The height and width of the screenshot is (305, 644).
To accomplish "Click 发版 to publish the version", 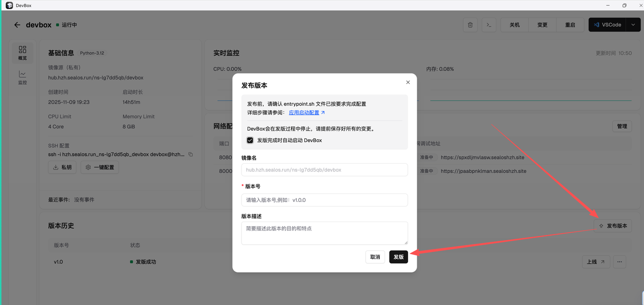I will pos(398,257).
